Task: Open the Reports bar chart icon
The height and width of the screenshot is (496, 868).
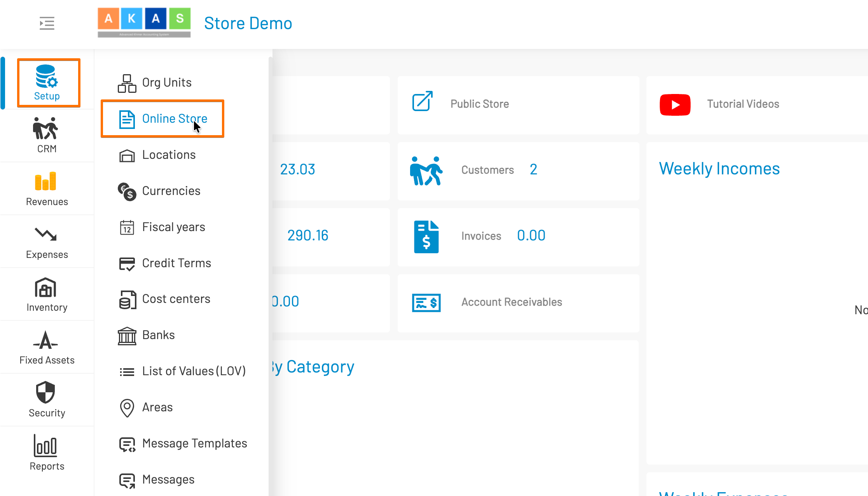Action: coord(46,446)
